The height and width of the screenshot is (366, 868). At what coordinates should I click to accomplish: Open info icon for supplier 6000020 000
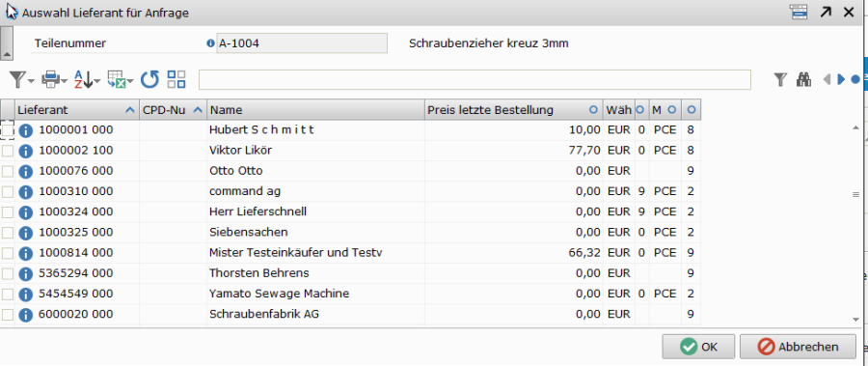tap(25, 315)
